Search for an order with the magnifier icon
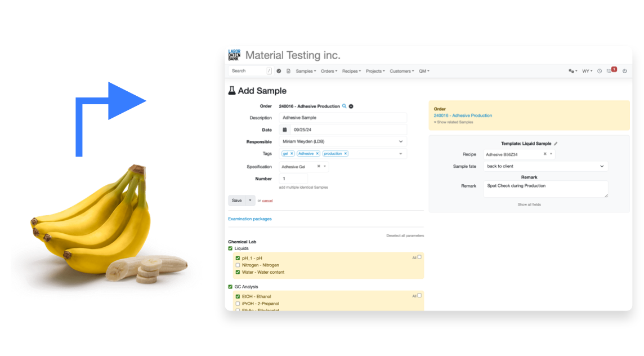Screen dimensions: 644x356 point(344,106)
